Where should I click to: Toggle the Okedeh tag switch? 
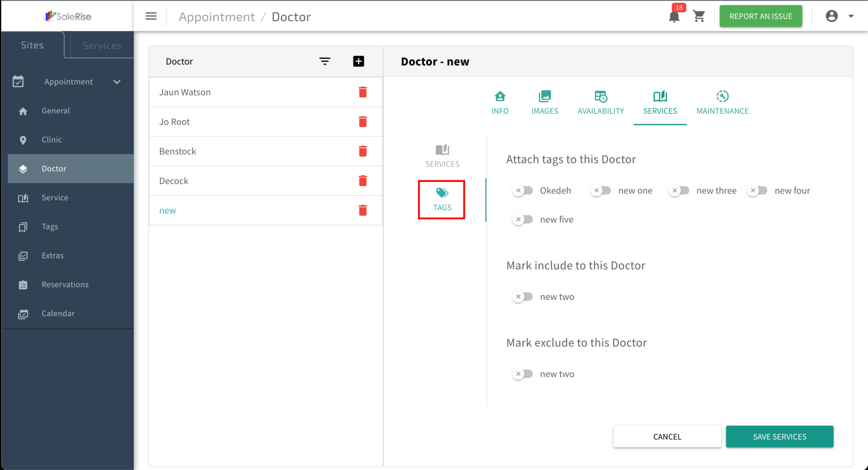point(523,191)
